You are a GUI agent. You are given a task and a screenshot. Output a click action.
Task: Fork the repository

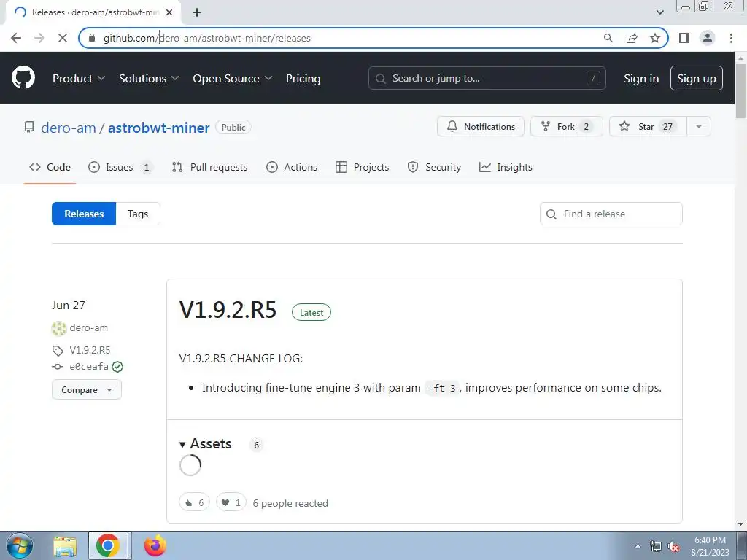pos(566,127)
